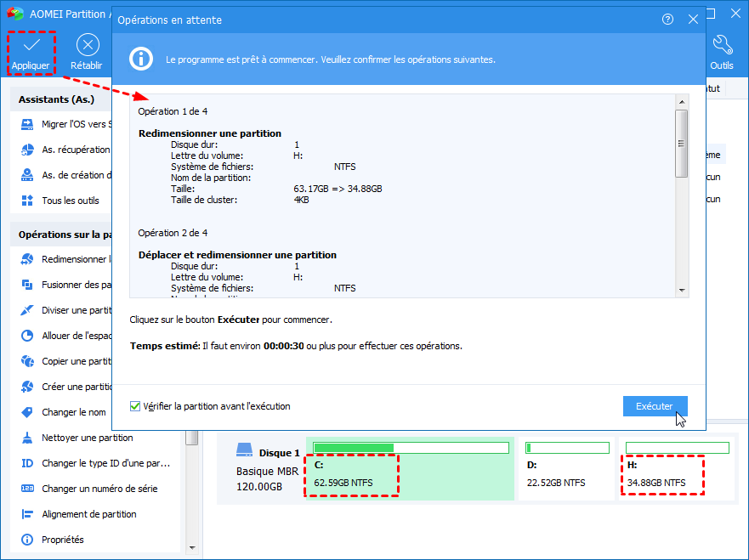749x560 pixels.
Task: Click the Exécuter button
Action: click(655, 406)
